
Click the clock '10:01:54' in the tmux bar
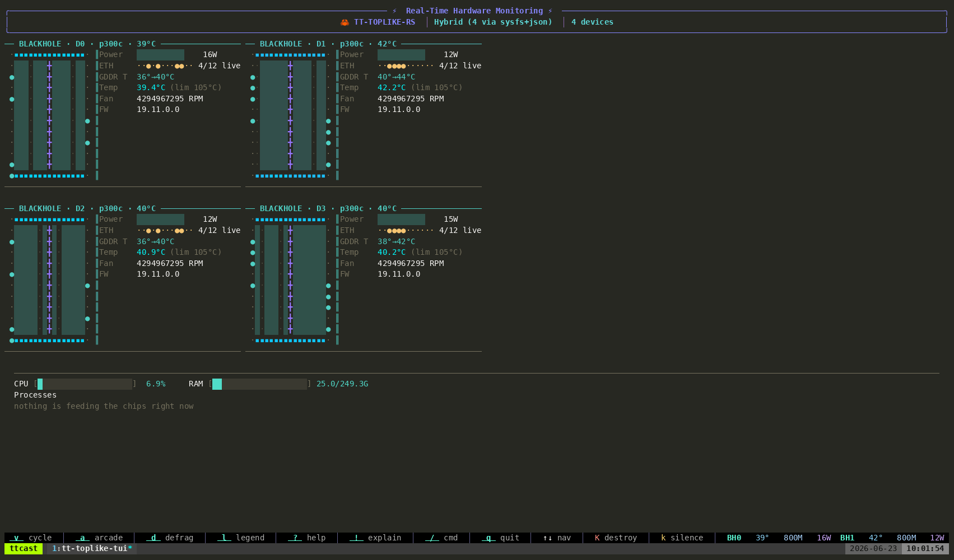(925, 549)
